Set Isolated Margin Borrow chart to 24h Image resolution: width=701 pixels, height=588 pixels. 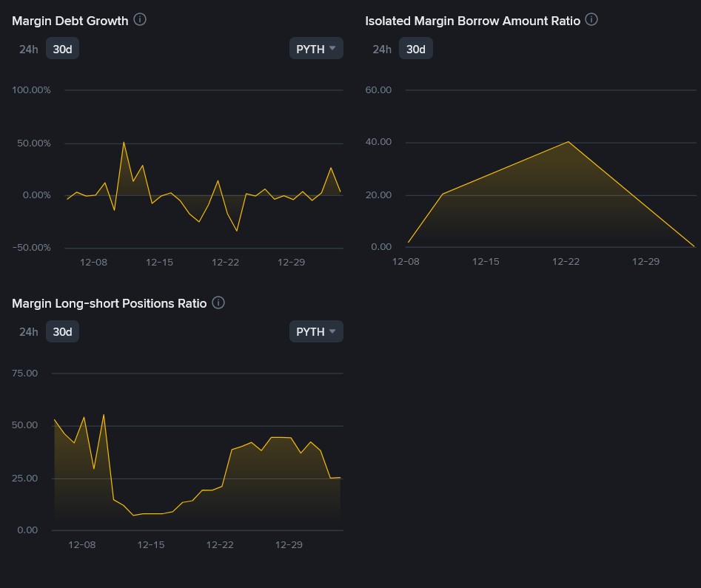point(382,49)
